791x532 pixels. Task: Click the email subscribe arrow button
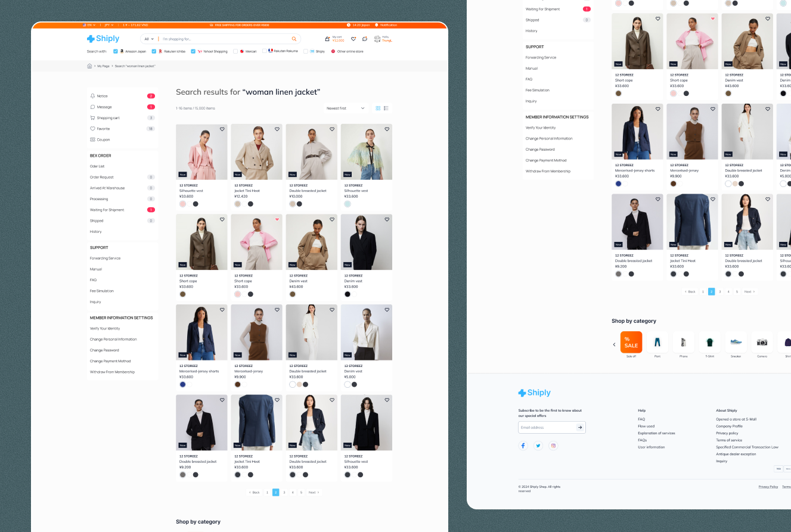(579, 427)
